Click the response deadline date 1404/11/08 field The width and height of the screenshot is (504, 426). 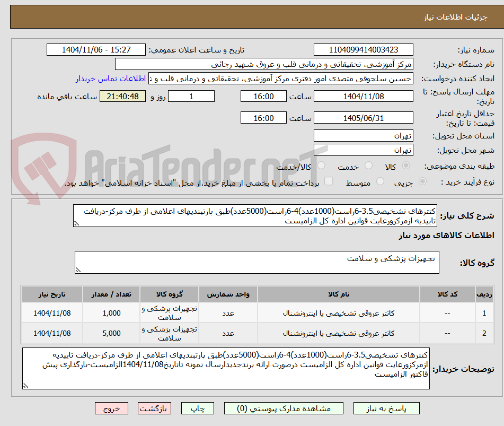(363, 96)
